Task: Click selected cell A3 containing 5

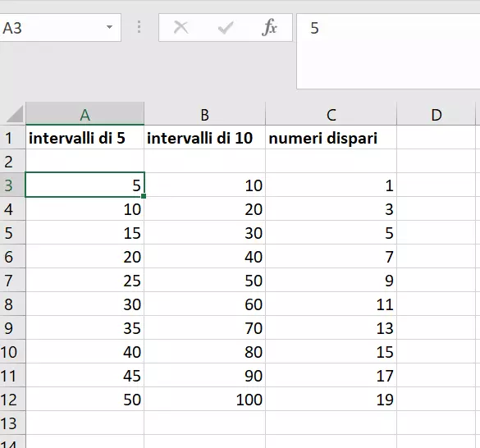Action: (x=85, y=185)
